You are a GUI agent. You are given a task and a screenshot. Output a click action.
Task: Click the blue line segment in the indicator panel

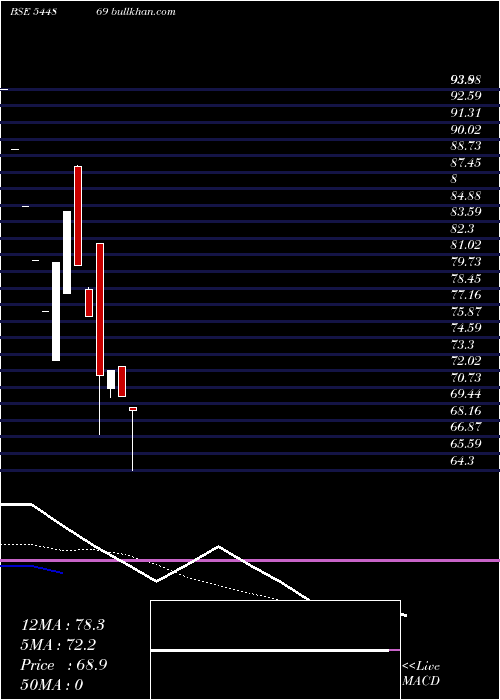31,568
